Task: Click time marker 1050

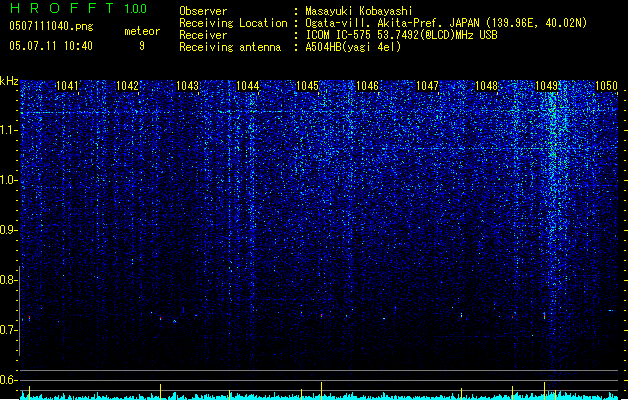Action: (x=606, y=86)
